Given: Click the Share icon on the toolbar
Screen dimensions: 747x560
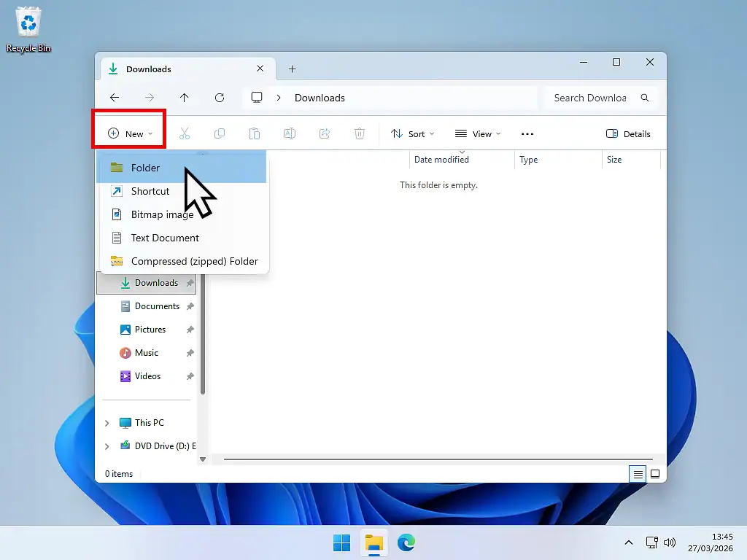Looking at the screenshot, I should [x=324, y=133].
